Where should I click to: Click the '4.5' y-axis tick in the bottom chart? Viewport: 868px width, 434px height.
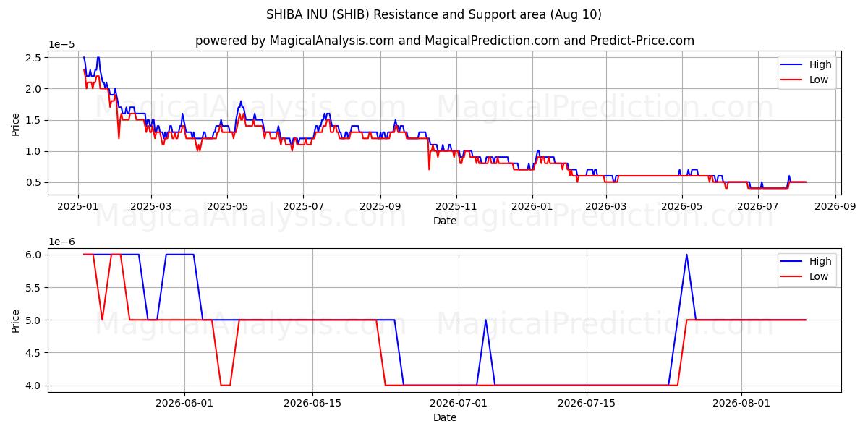click(35, 353)
